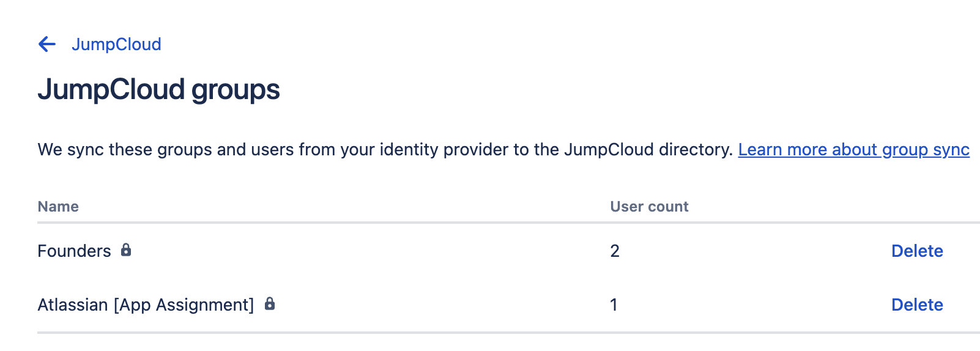Click the lock icon beside Founders
Viewport: 980px width, 351px height.
pos(126,249)
